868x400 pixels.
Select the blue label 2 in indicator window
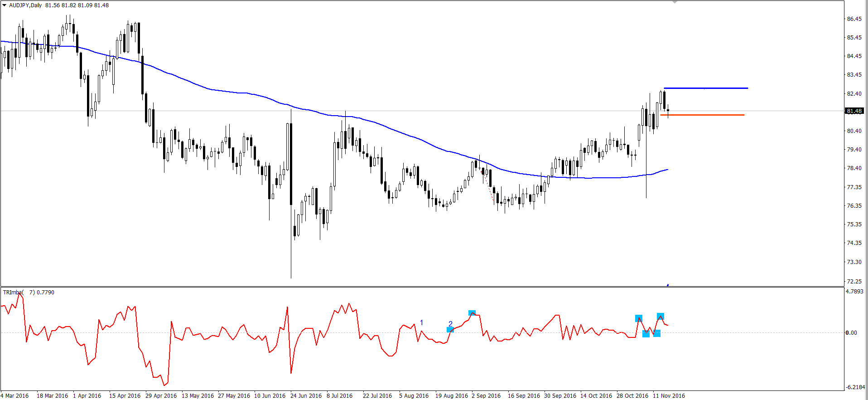[x=450, y=324]
